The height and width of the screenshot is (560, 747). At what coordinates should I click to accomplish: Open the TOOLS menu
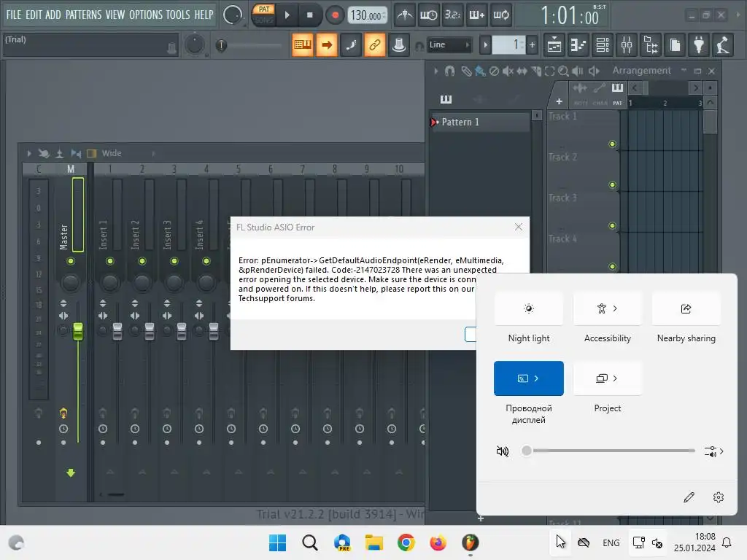click(178, 15)
